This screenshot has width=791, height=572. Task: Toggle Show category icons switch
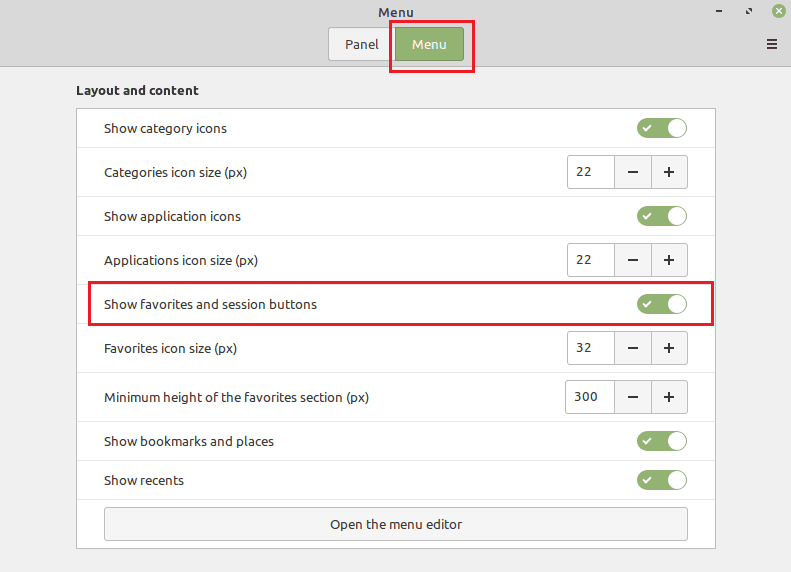click(x=661, y=128)
